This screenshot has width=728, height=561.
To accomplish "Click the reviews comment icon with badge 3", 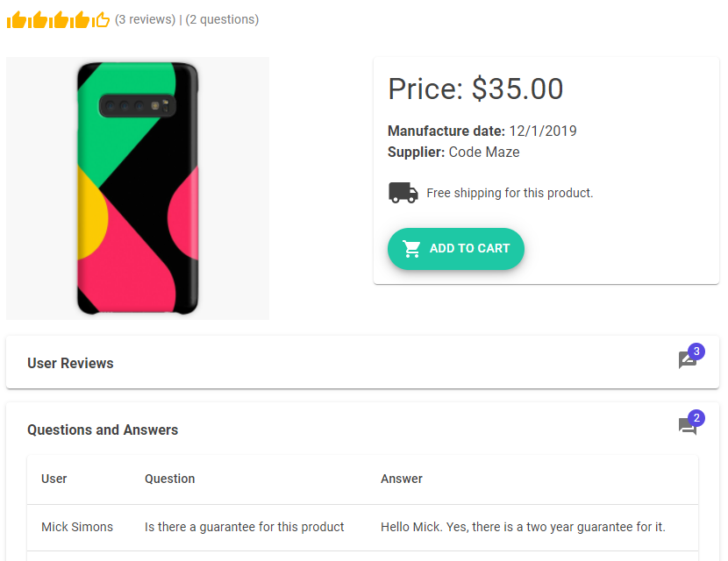I will point(688,360).
